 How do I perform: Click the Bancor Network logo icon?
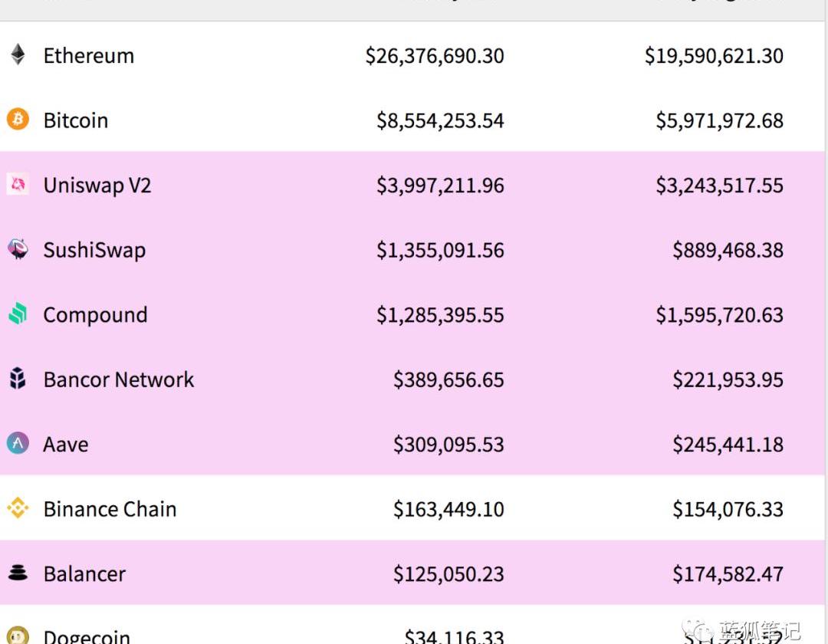[x=18, y=379]
